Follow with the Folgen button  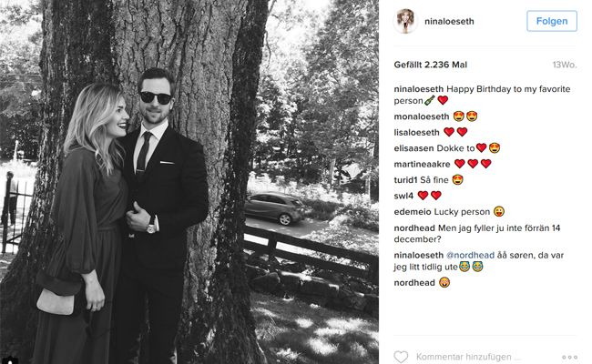pos(552,21)
